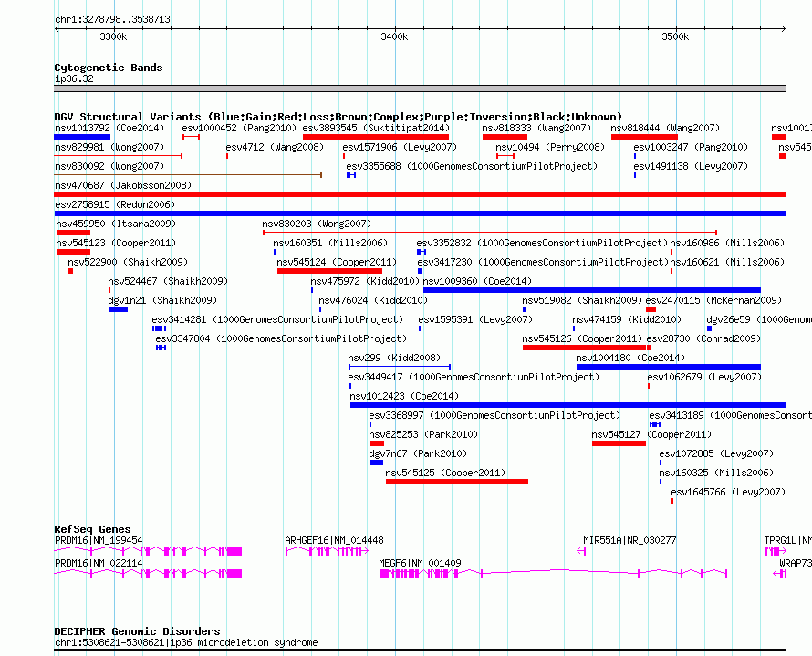812x656 pixels.
Task: Click dgv1n21 (Shaikh2009) variant label
Action: click(x=162, y=300)
